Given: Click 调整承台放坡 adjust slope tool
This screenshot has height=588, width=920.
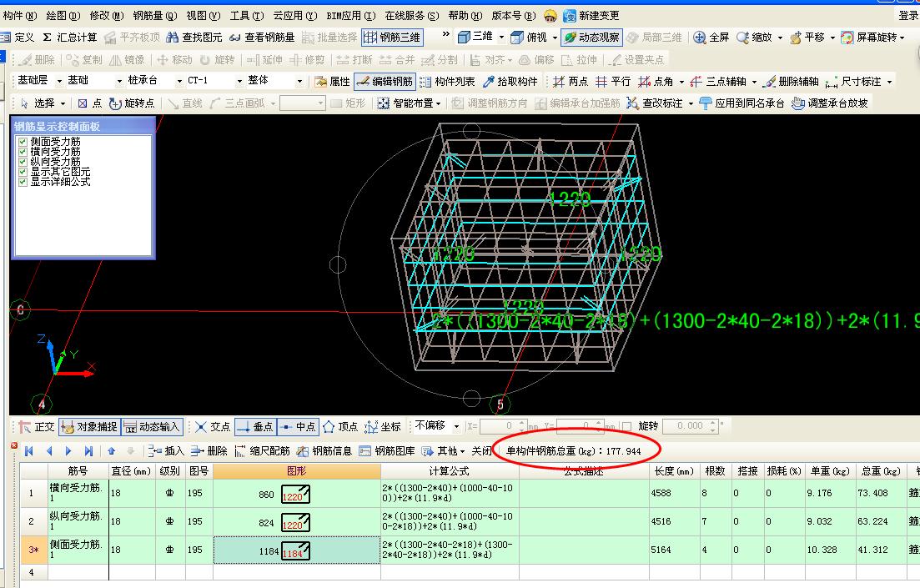Looking at the screenshot, I should 830,103.
